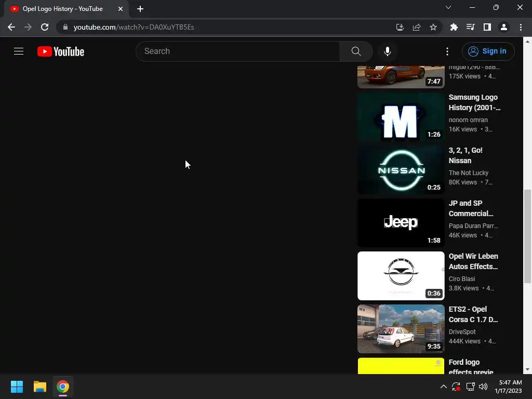Open volume control in tray
The width and height of the screenshot is (532, 399).
pyautogui.click(x=483, y=387)
